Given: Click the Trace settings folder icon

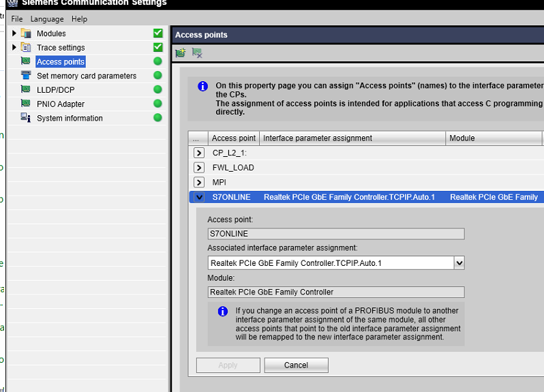Looking at the screenshot, I should tap(26, 47).
